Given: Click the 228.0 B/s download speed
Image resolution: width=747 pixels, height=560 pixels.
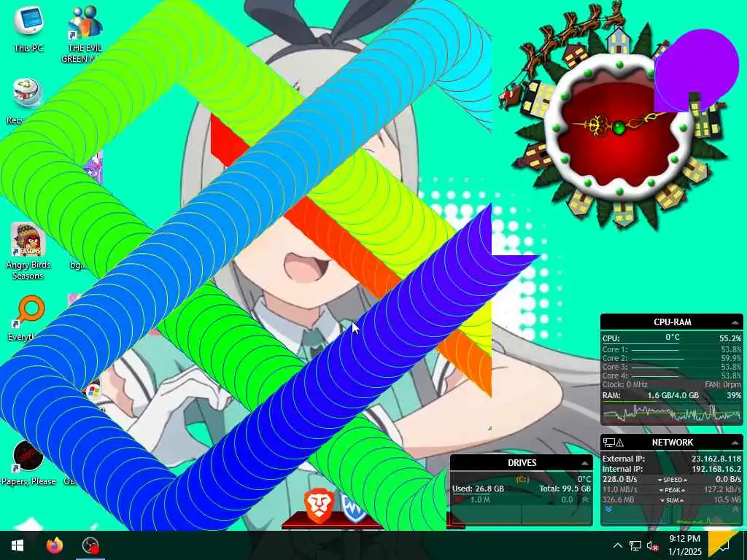Looking at the screenshot, I should [x=619, y=480].
